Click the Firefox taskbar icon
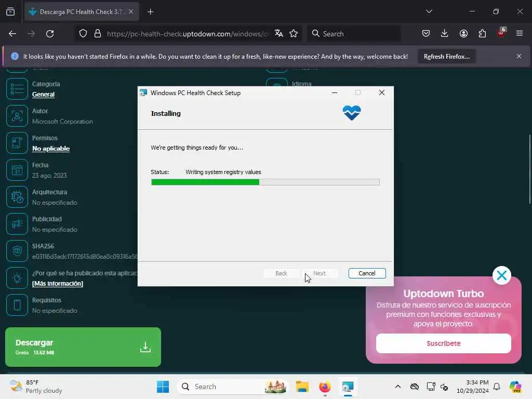This screenshot has height=399, width=532. 325,387
